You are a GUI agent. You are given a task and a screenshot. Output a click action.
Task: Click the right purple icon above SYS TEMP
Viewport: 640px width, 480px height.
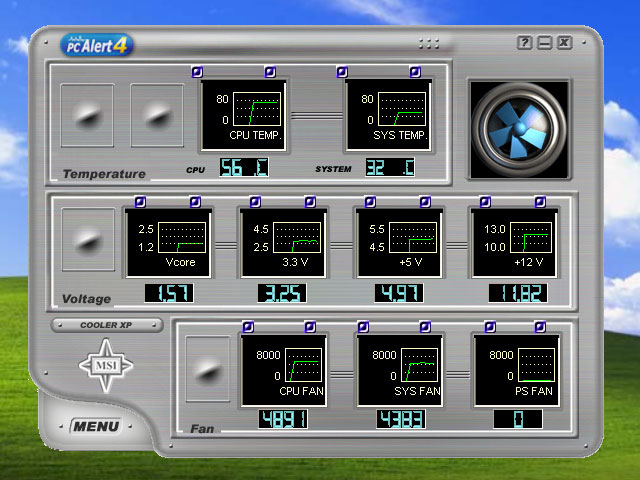[x=415, y=72]
